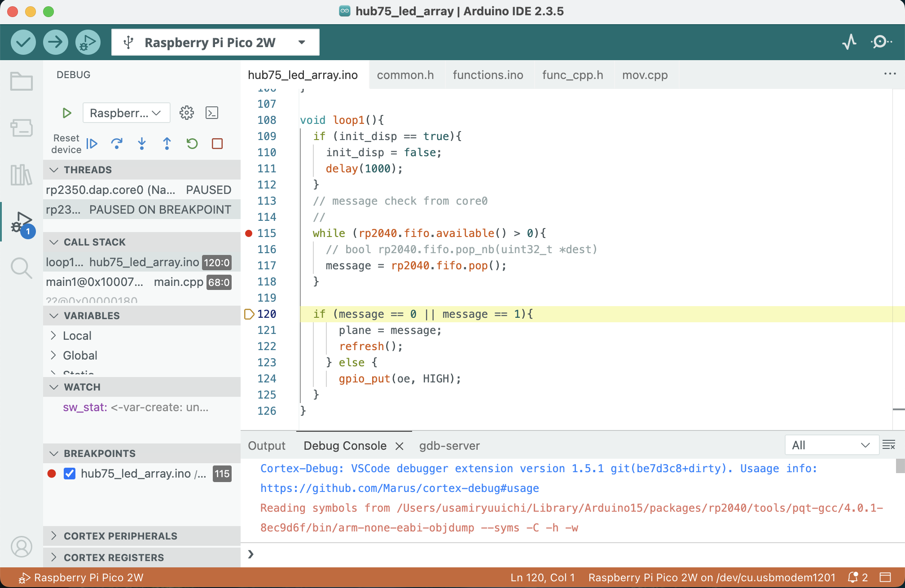Click green Start Debugging play icon

pyautogui.click(x=67, y=113)
